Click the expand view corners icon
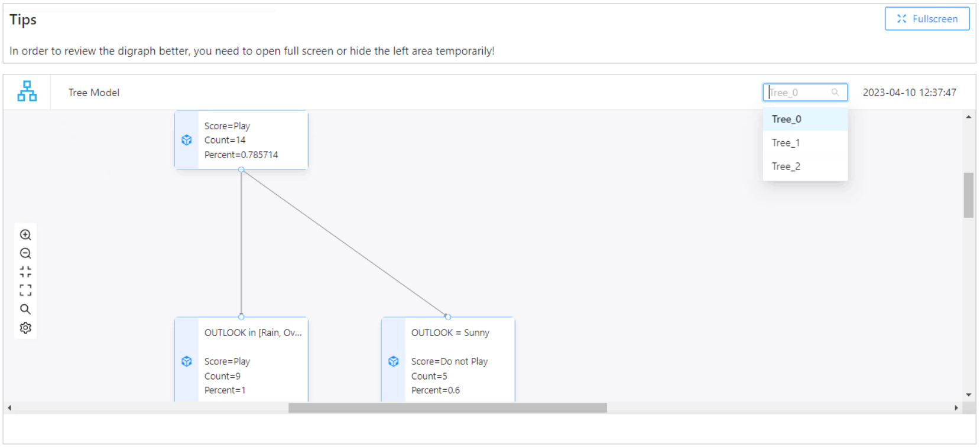 (x=25, y=291)
